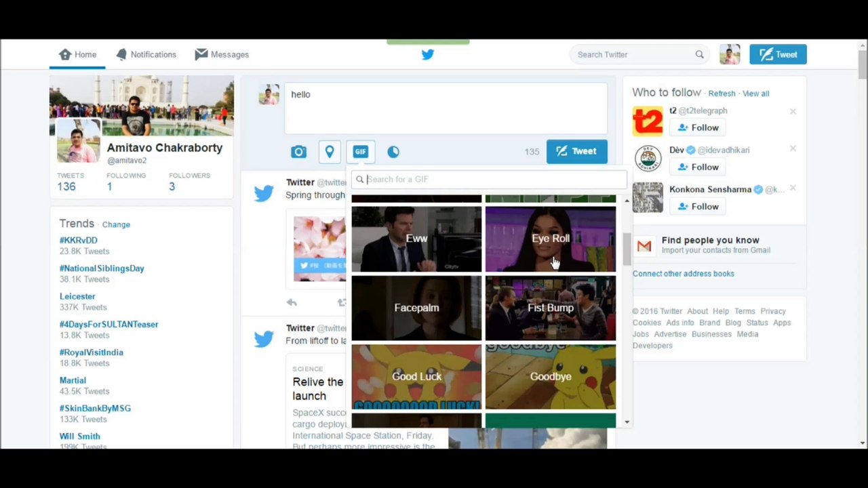Image resolution: width=868 pixels, height=488 pixels.
Task: Open the #4DaysForSULTANTeaser trend
Action: [x=108, y=324]
